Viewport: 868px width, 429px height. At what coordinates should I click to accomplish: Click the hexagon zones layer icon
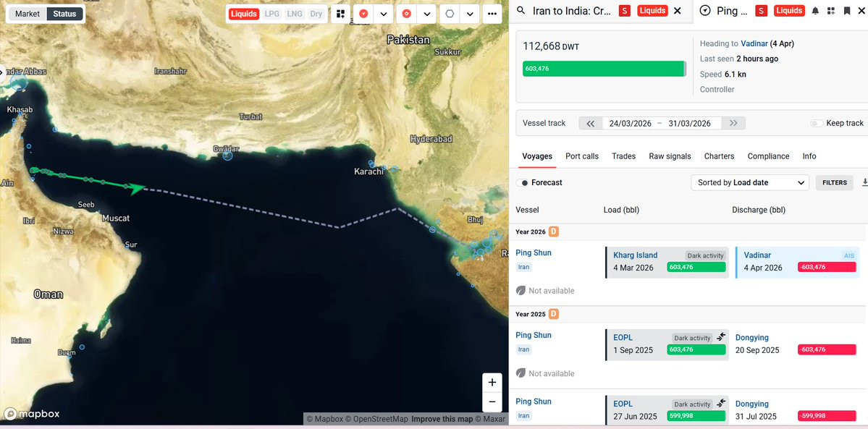point(450,14)
